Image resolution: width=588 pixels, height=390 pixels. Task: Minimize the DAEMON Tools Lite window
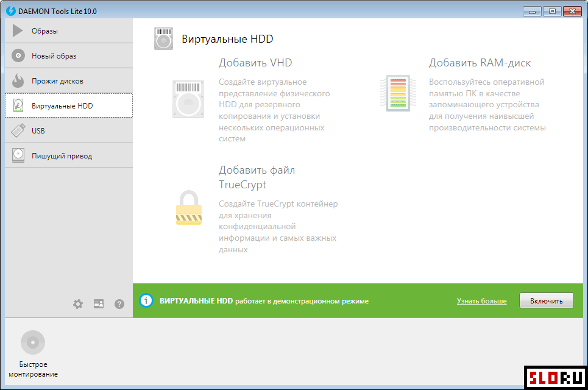tap(532, 11)
